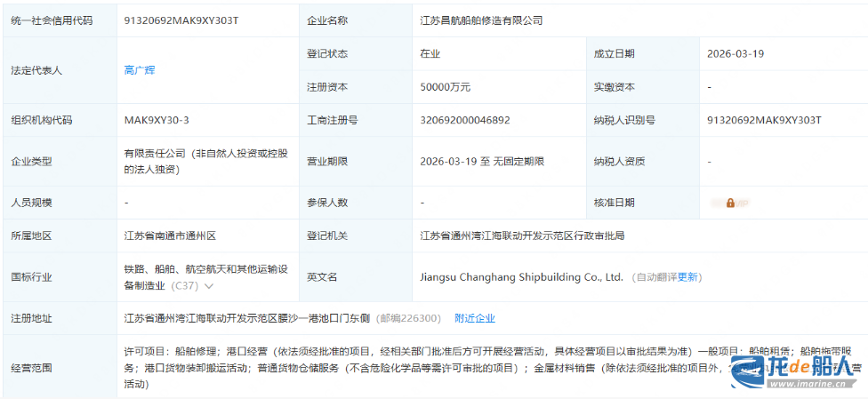Select region 江苏省南通市通州区

click(170, 236)
